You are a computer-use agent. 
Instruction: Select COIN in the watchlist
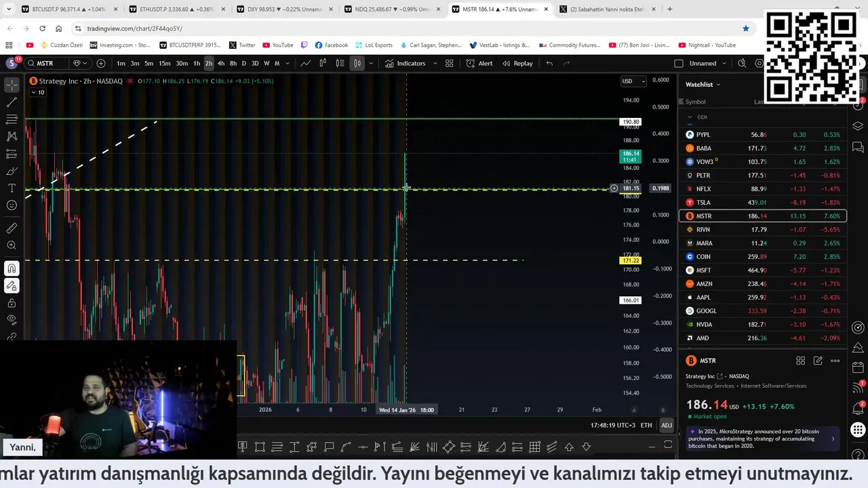pyautogui.click(x=763, y=256)
